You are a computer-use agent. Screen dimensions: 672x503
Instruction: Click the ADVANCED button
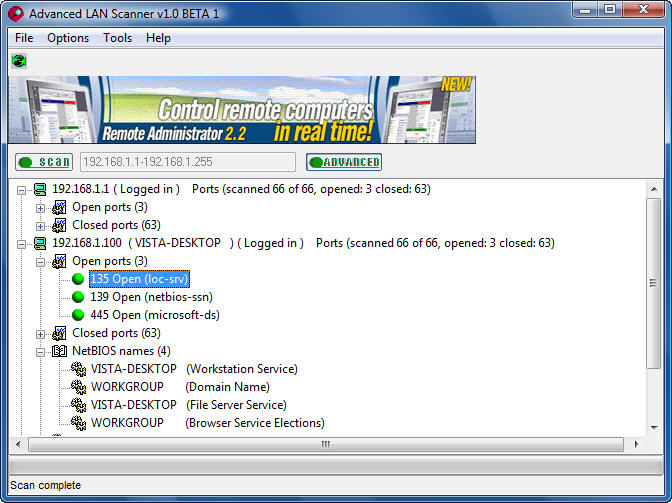344,162
